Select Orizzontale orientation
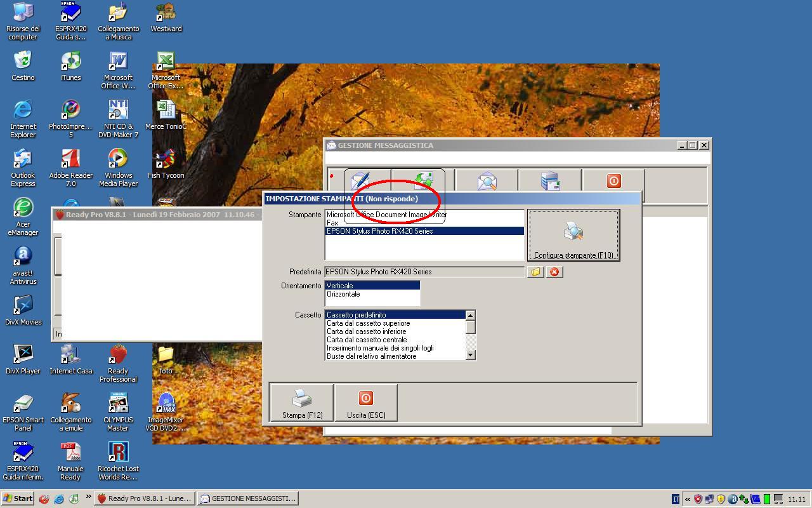Image resolution: width=812 pixels, height=508 pixels. [372, 294]
